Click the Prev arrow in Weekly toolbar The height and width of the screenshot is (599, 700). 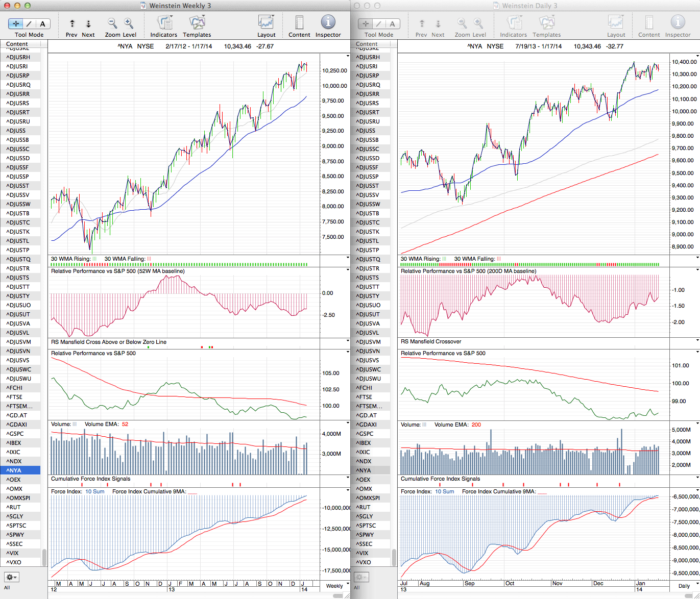coord(72,23)
